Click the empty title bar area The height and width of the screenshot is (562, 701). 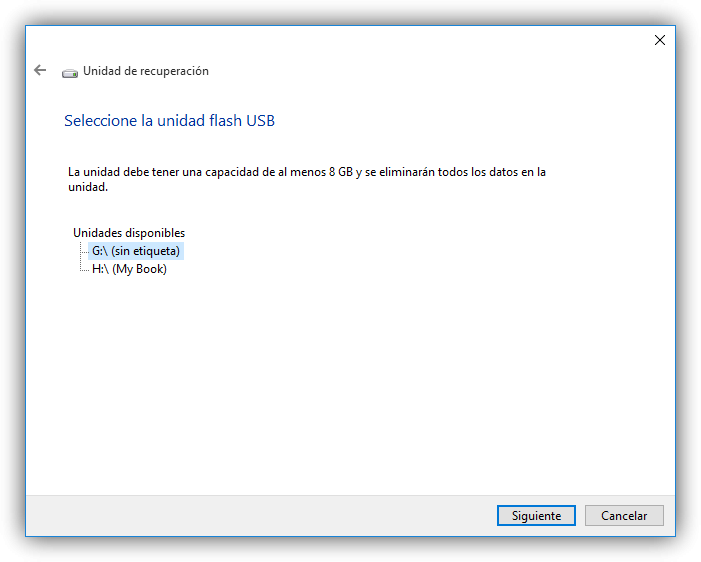click(x=350, y=40)
